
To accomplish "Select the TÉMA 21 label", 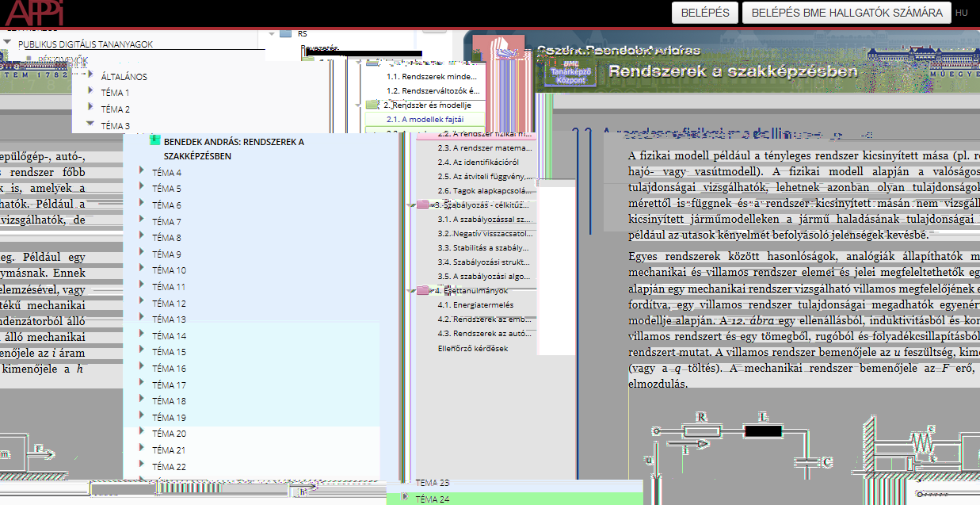I will click(169, 450).
